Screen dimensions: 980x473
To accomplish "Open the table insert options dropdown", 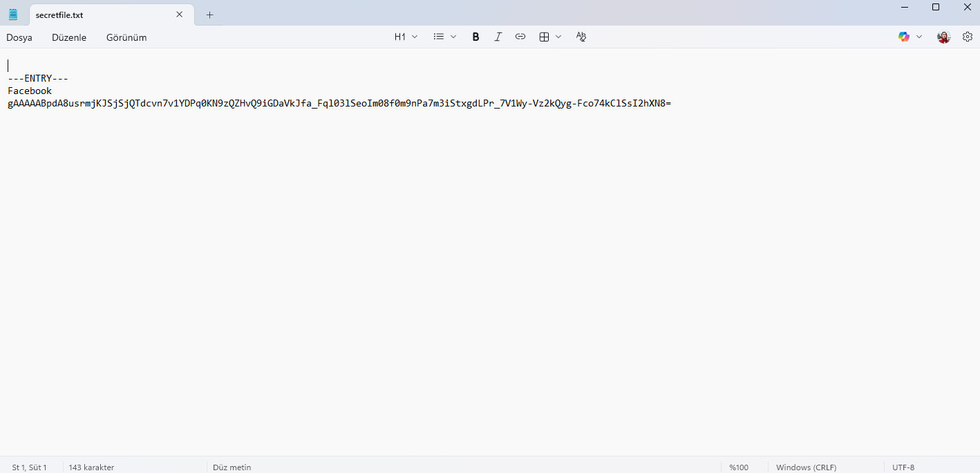I will click(x=558, y=37).
